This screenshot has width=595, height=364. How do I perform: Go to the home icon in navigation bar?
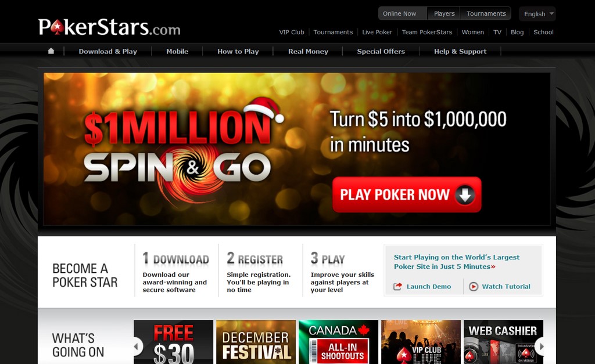tap(51, 51)
